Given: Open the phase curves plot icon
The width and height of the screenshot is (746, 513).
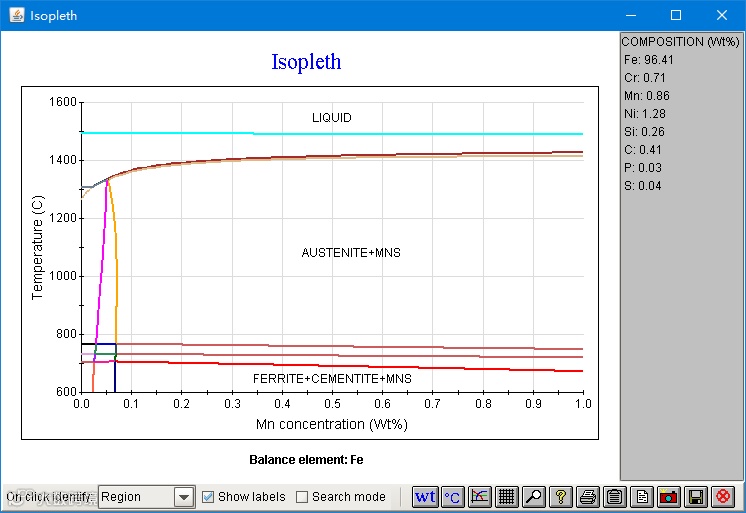Looking at the screenshot, I should tap(479, 497).
